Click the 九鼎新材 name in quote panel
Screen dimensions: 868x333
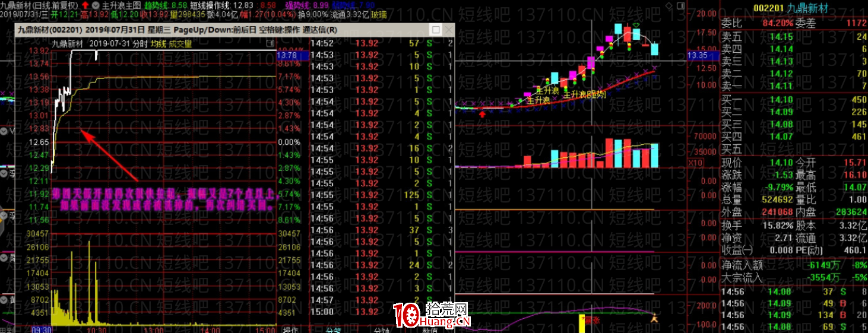coord(807,8)
